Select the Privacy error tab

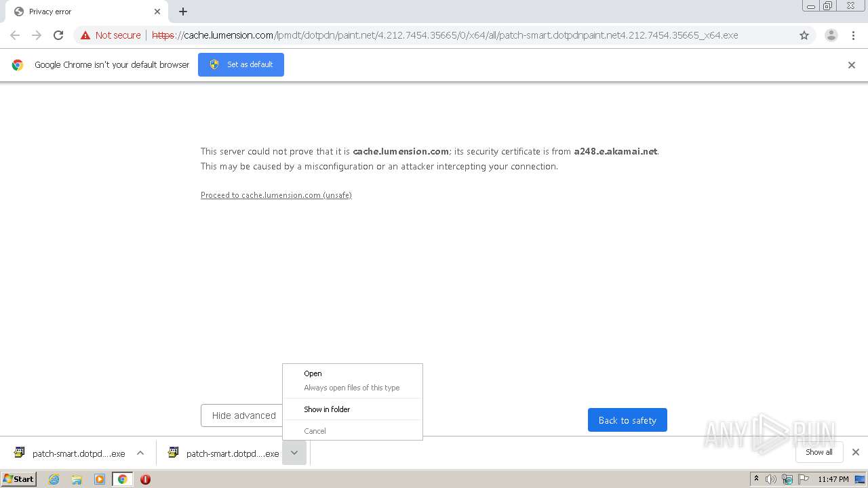tap(86, 12)
